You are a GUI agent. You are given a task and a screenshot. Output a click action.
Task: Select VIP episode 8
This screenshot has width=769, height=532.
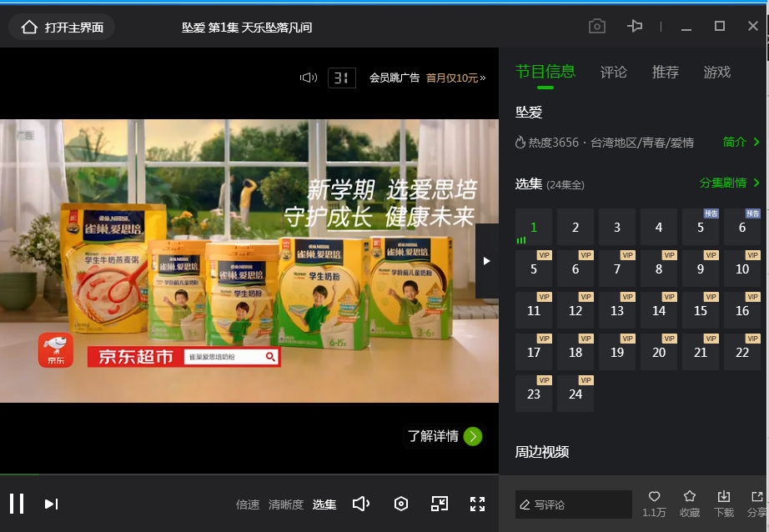(659, 269)
